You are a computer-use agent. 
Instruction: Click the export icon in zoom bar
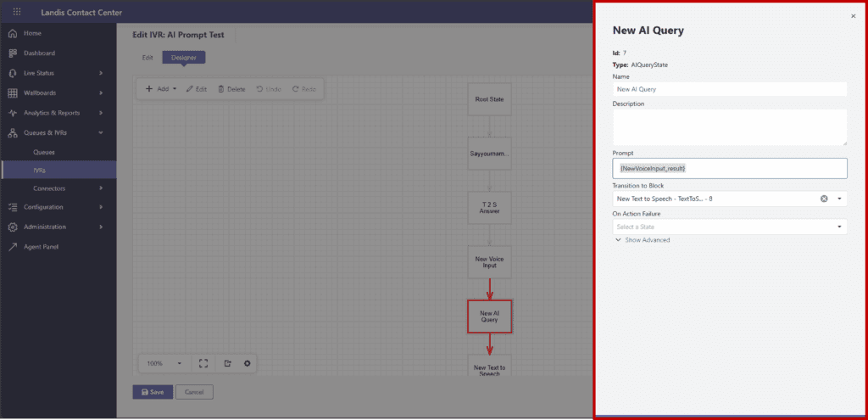[227, 363]
